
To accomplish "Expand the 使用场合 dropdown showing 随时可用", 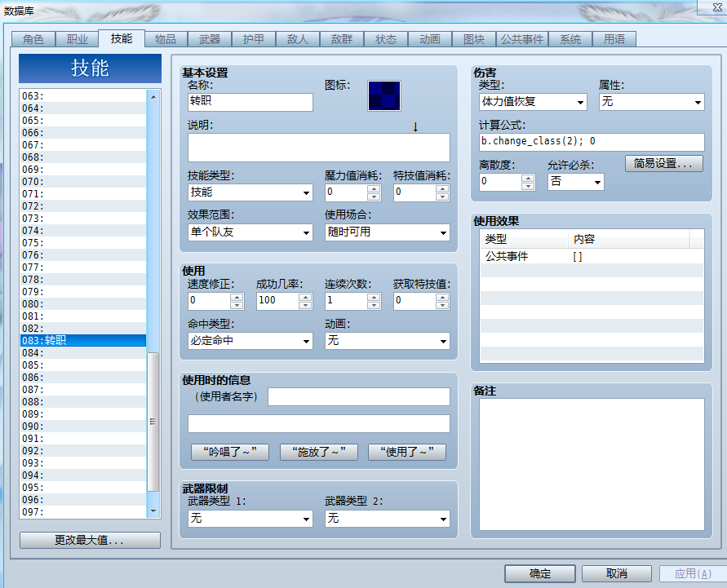I will (x=387, y=232).
